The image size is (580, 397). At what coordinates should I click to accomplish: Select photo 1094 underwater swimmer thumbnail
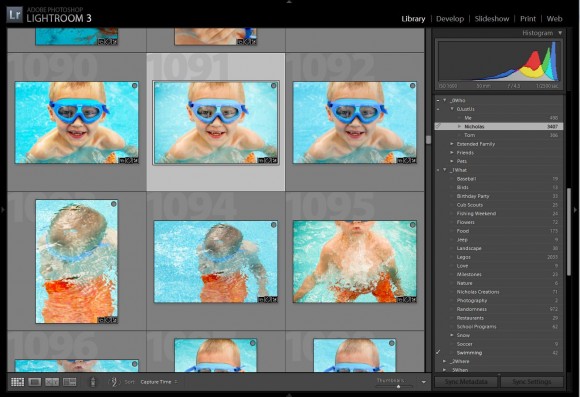(x=216, y=262)
